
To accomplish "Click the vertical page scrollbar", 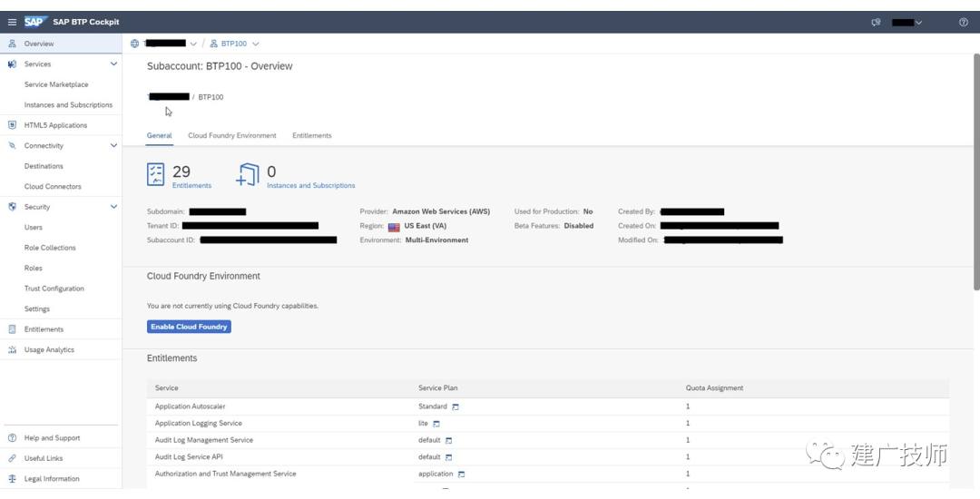I will tap(976, 171).
